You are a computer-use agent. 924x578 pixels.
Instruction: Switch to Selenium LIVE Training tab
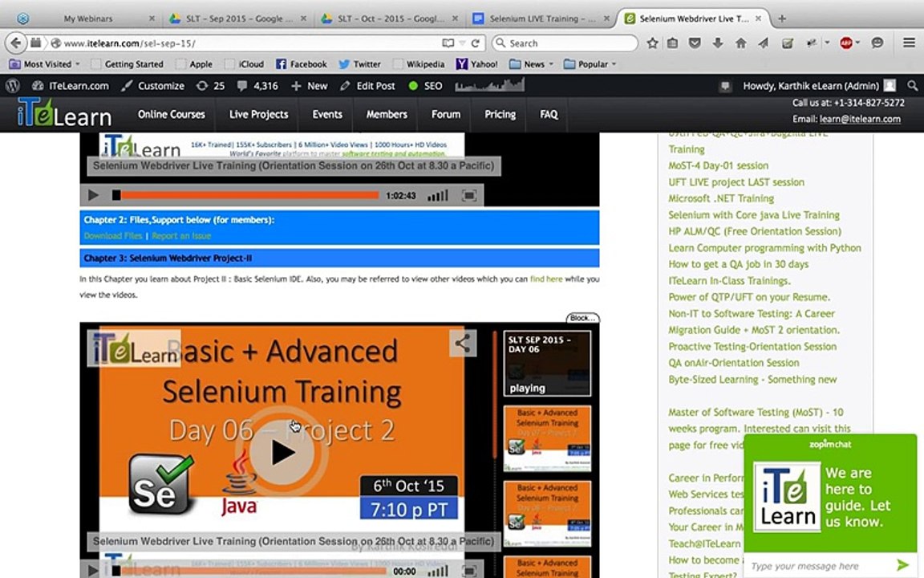(541, 18)
